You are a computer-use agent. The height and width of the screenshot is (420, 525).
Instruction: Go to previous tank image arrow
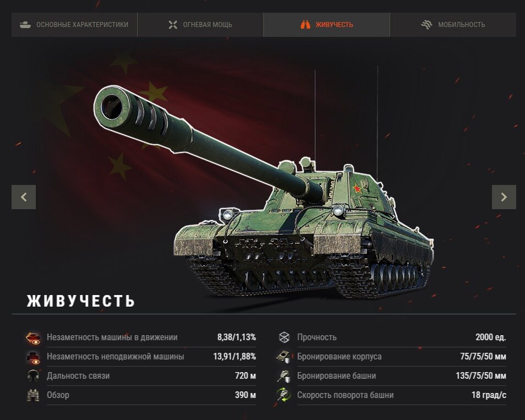click(x=24, y=197)
